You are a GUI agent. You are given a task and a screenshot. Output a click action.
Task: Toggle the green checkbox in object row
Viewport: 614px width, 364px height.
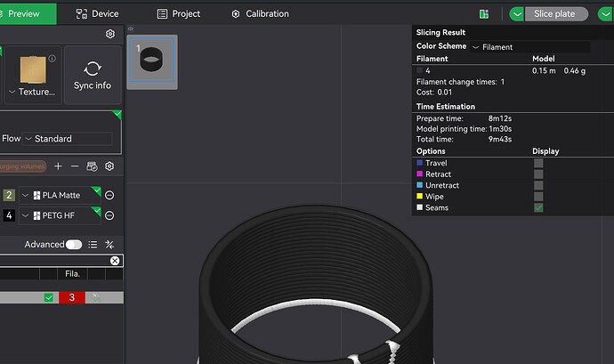point(49,298)
